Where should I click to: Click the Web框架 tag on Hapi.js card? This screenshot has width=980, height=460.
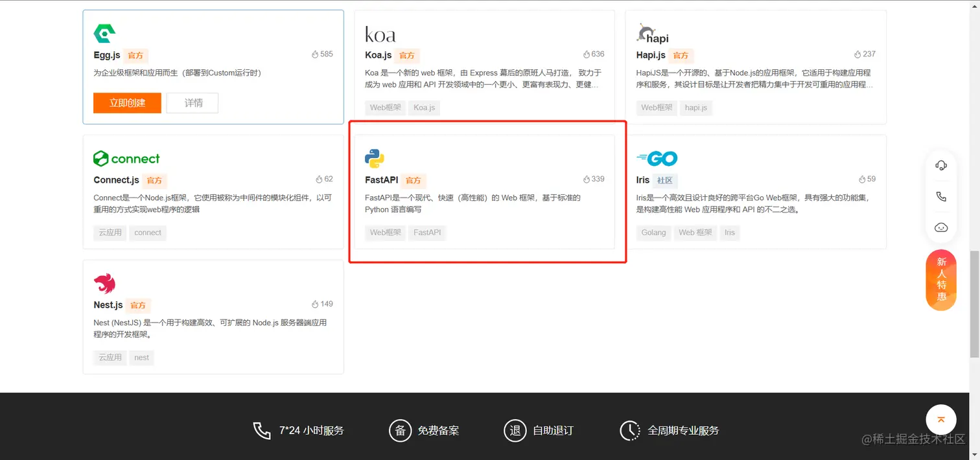click(657, 108)
